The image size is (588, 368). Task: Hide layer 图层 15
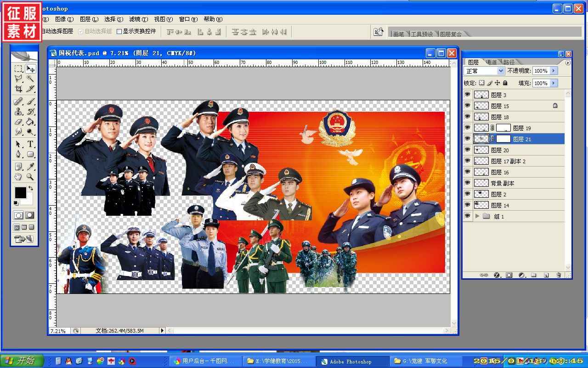[x=468, y=105]
